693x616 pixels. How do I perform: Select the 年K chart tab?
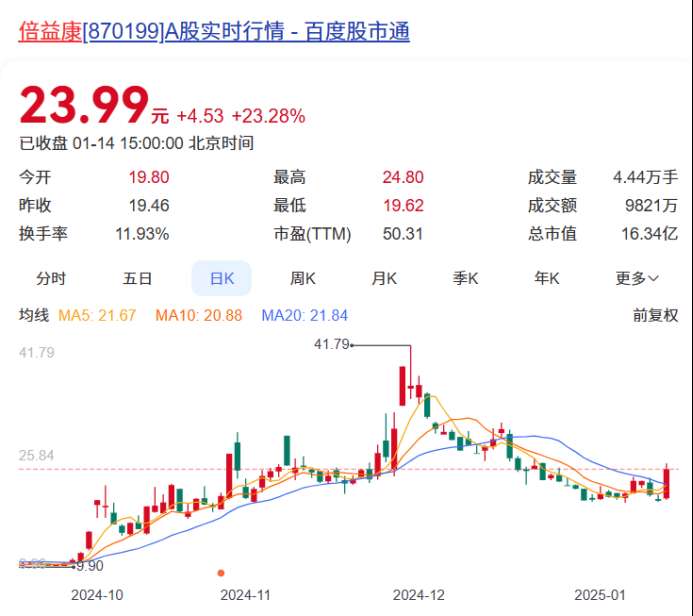click(x=546, y=278)
